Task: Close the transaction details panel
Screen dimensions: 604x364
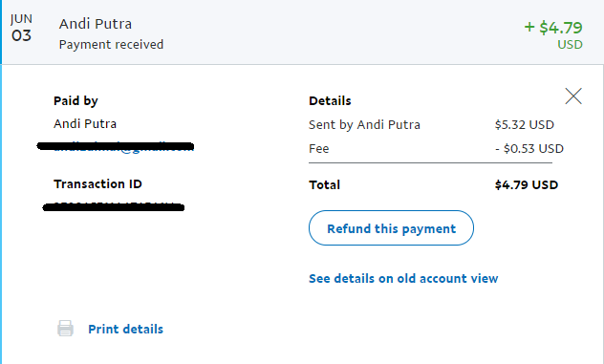Action: point(573,96)
